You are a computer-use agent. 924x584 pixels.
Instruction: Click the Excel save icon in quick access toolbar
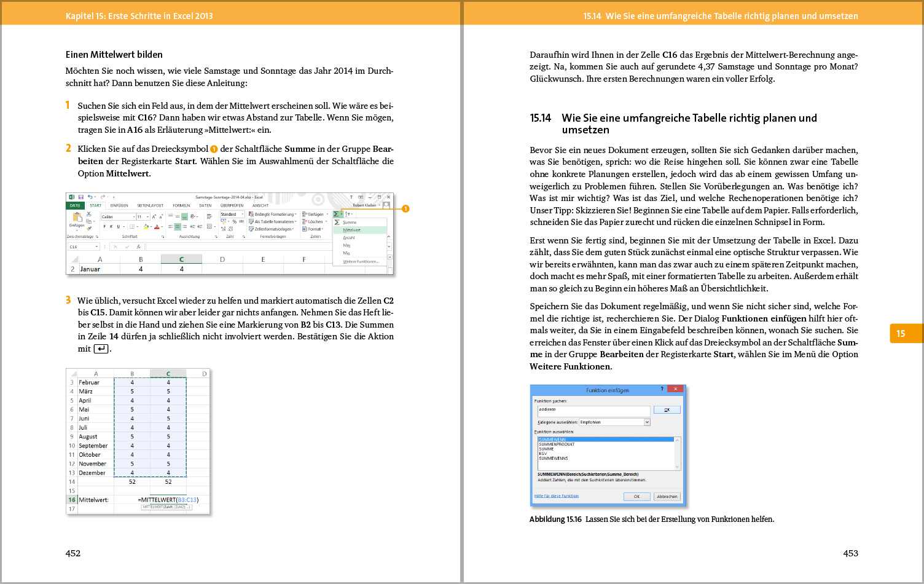click(81, 197)
